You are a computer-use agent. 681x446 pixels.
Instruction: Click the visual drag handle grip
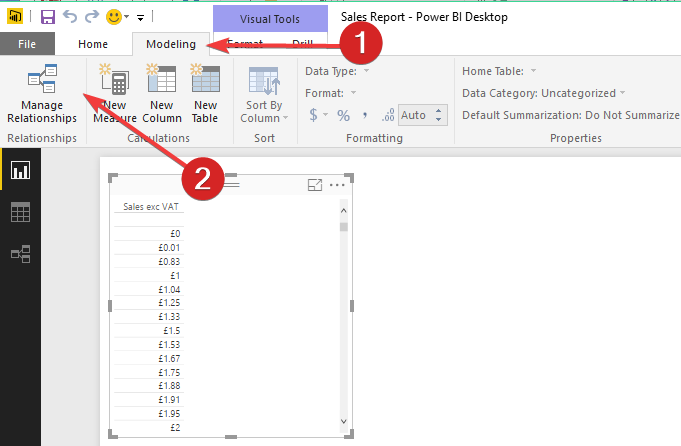click(x=231, y=185)
